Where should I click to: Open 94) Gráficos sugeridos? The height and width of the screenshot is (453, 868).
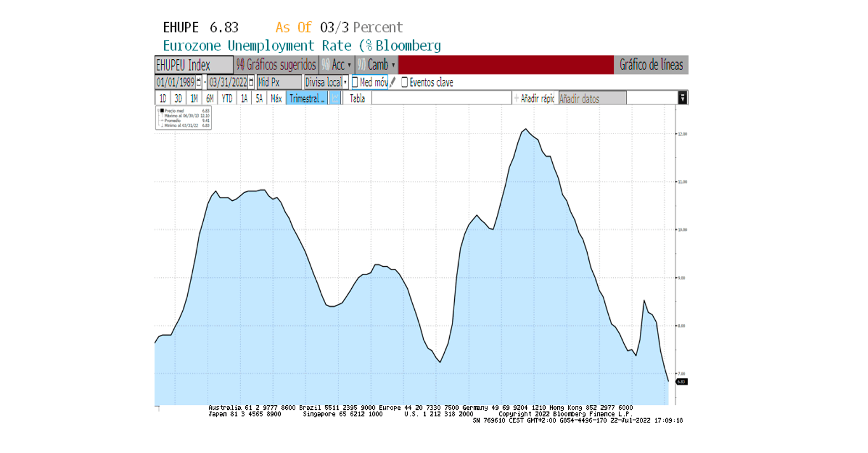[x=276, y=65]
